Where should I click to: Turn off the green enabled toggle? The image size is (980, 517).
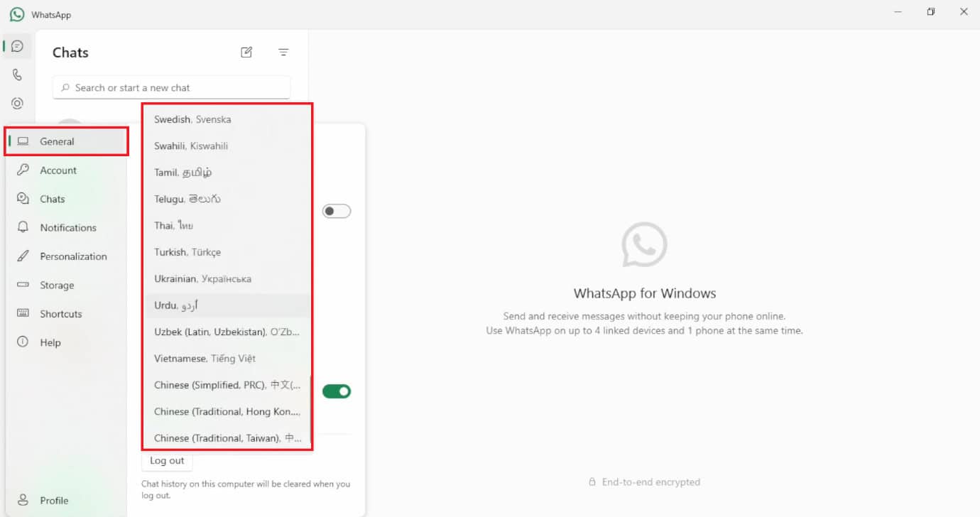[337, 391]
